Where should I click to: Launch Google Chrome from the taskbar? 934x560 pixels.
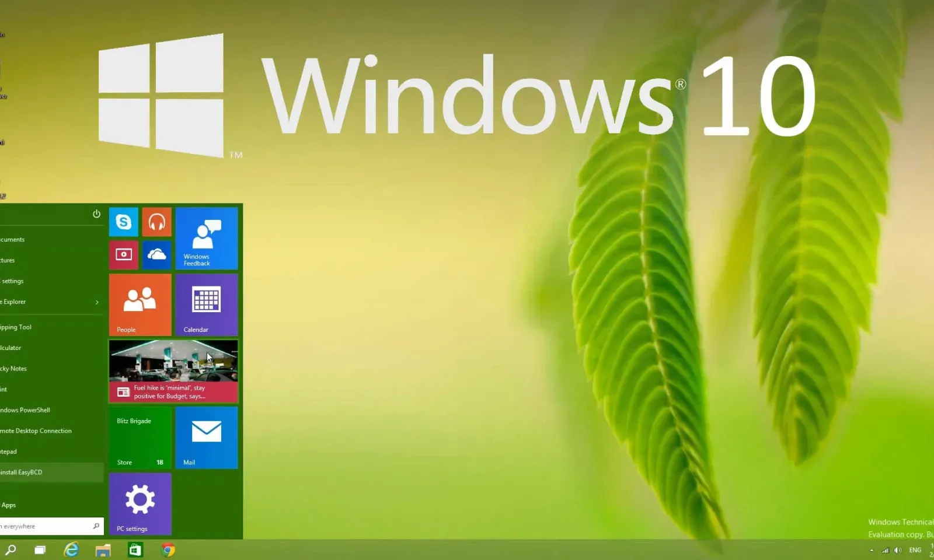168,550
